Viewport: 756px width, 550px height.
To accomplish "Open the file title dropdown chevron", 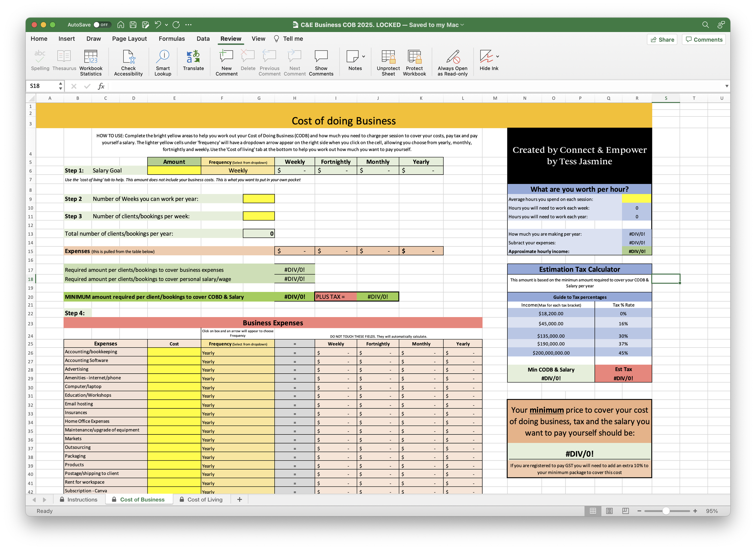I will tap(462, 25).
